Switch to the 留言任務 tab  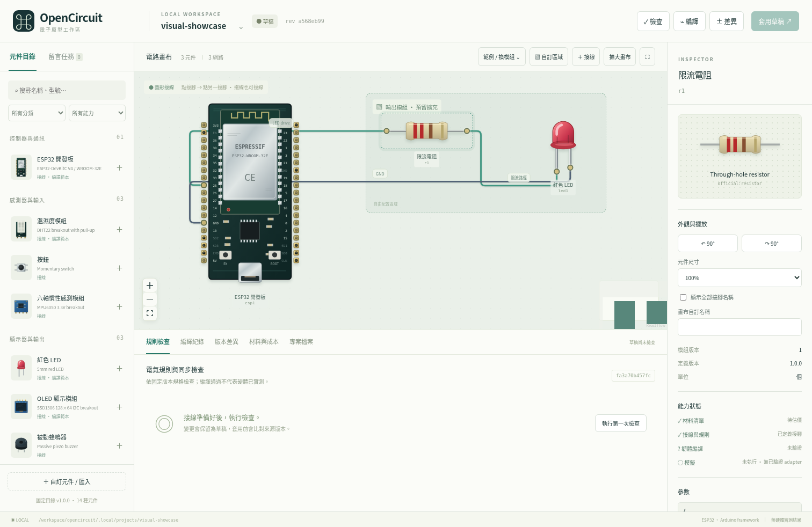coord(65,57)
